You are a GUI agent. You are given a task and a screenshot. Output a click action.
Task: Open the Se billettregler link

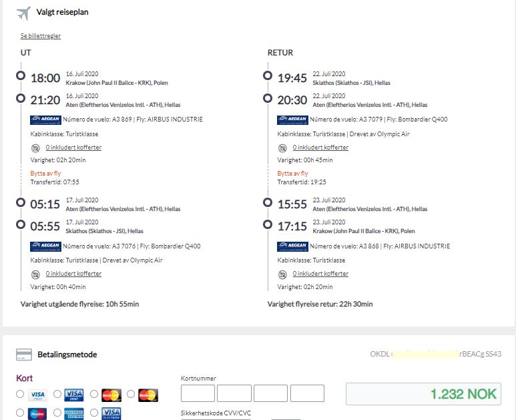[41, 36]
